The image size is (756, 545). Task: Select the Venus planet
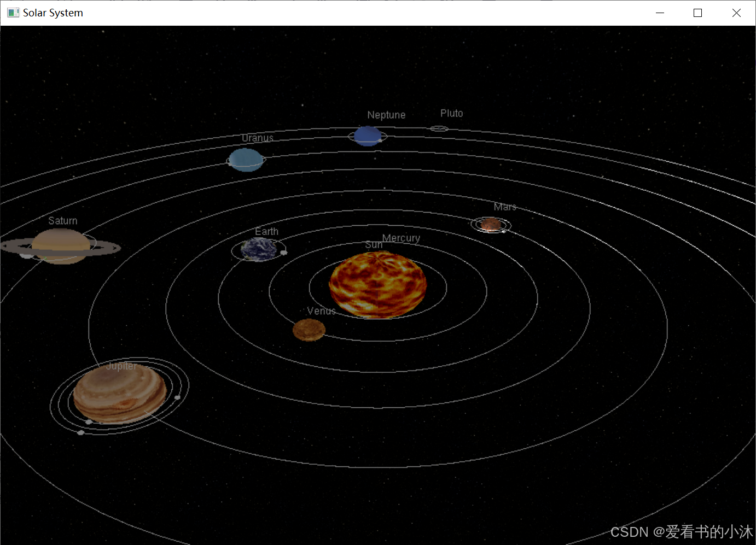[309, 330]
